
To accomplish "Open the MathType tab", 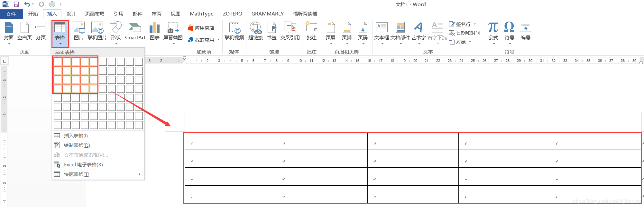I will point(202,14).
